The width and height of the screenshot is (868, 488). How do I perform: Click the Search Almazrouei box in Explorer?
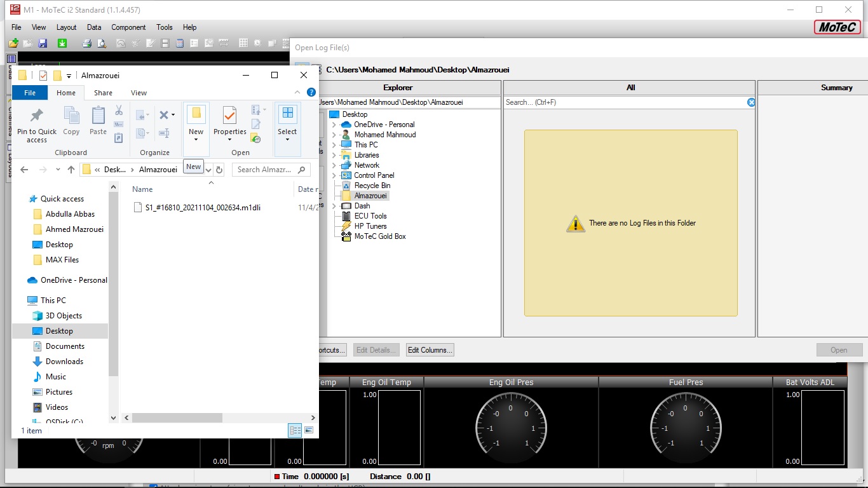tap(271, 170)
